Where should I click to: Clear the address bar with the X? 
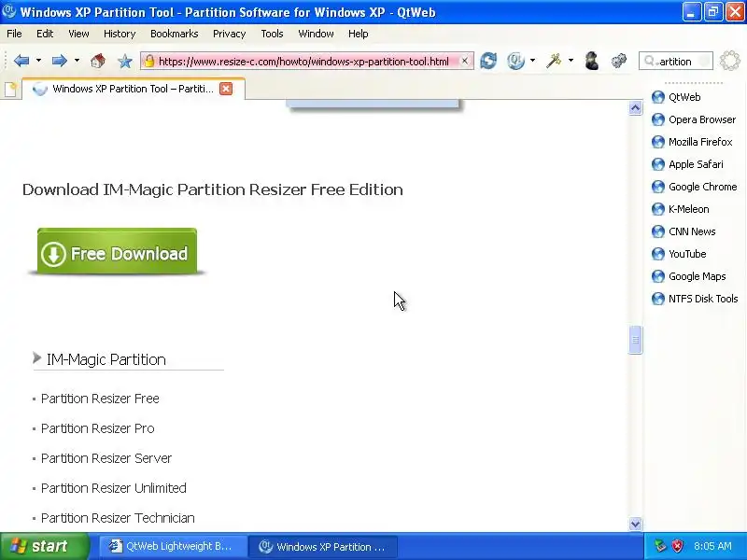[x=464, y=61]
